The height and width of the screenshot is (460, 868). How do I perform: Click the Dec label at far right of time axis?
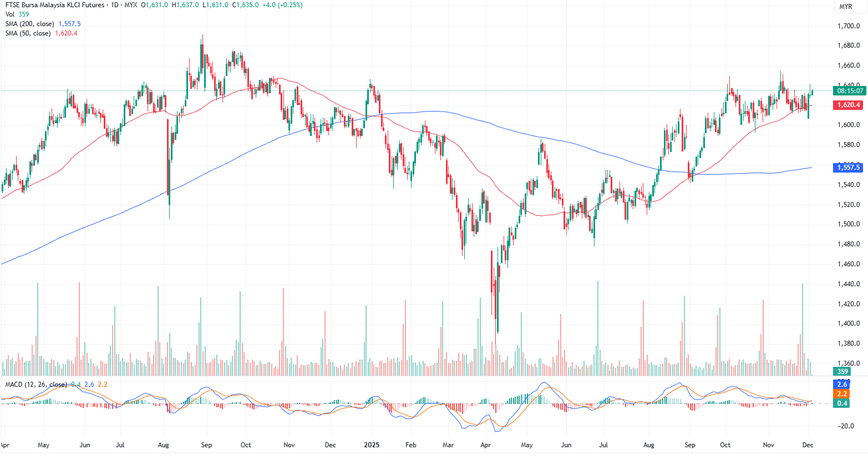click(808, 445)
